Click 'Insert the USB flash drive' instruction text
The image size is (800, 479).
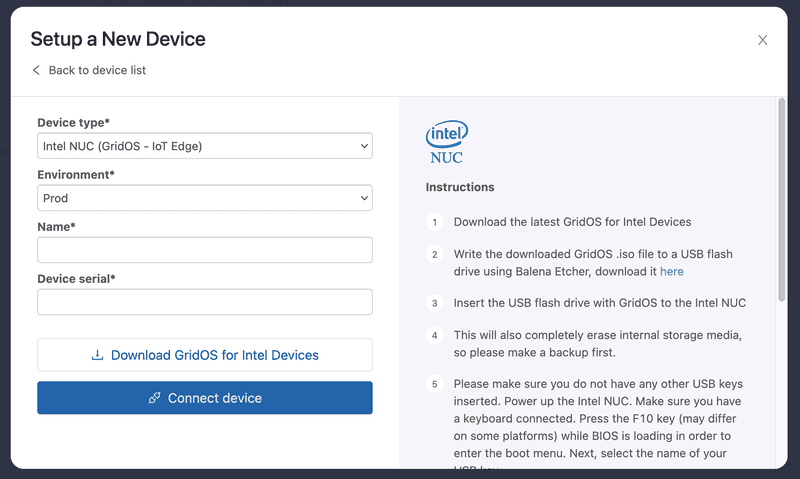pyautogui.click(x=600, y=302)
